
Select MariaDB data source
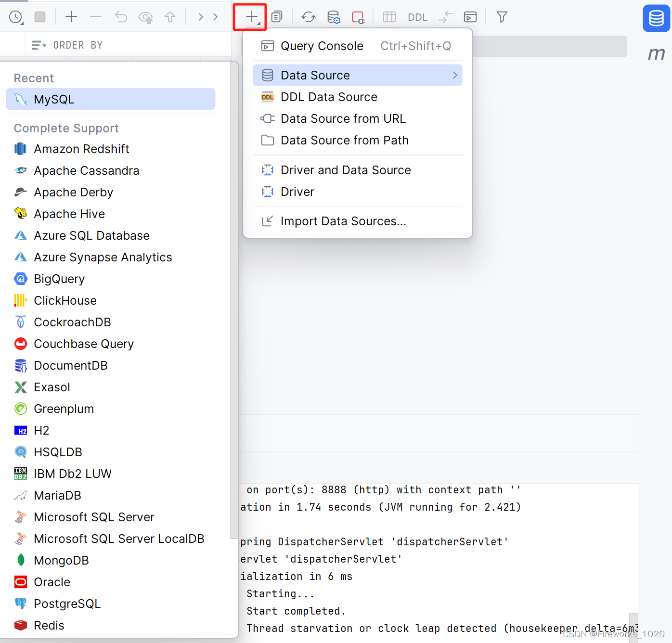tap(111, 495)
